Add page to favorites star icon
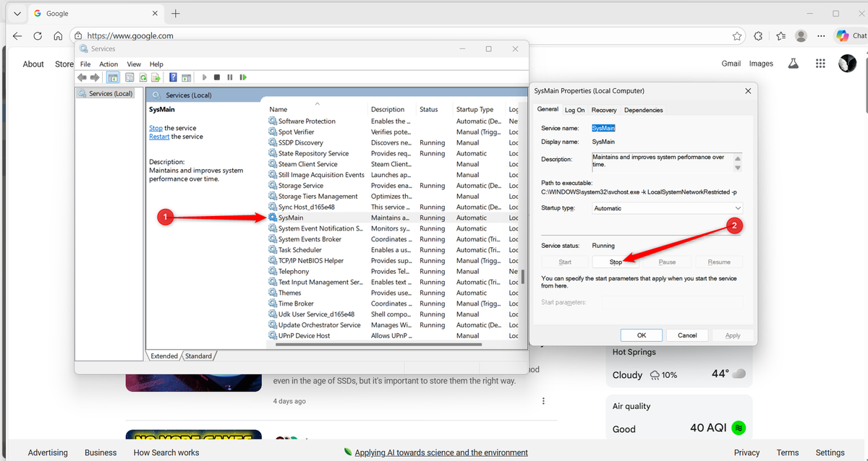Image resolution: width=868 pixels, height=461 pixels. click(x=737, y=35)
